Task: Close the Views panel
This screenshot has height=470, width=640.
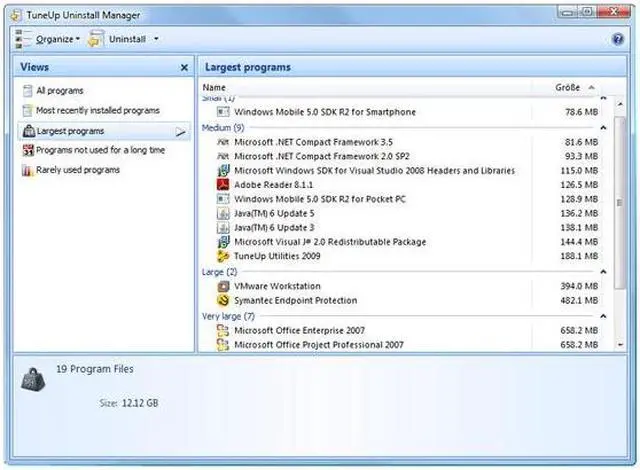Action: [184, 67]
